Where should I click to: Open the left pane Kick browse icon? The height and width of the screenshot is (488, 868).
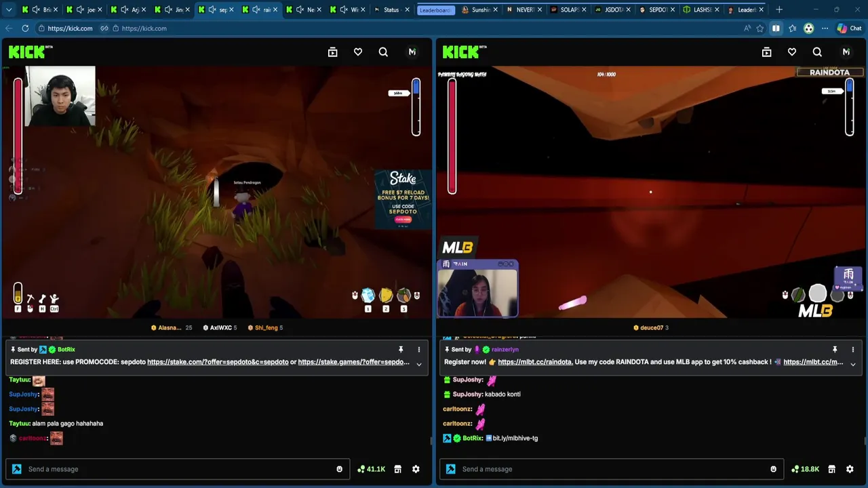(332, 52)
